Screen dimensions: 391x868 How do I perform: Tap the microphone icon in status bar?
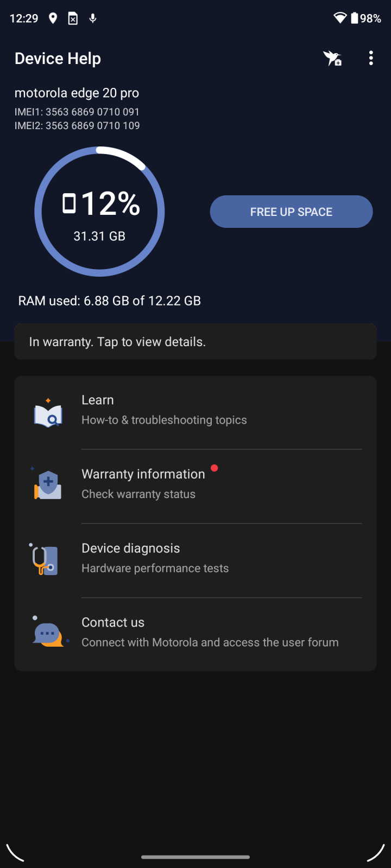(x=93, y=18)
